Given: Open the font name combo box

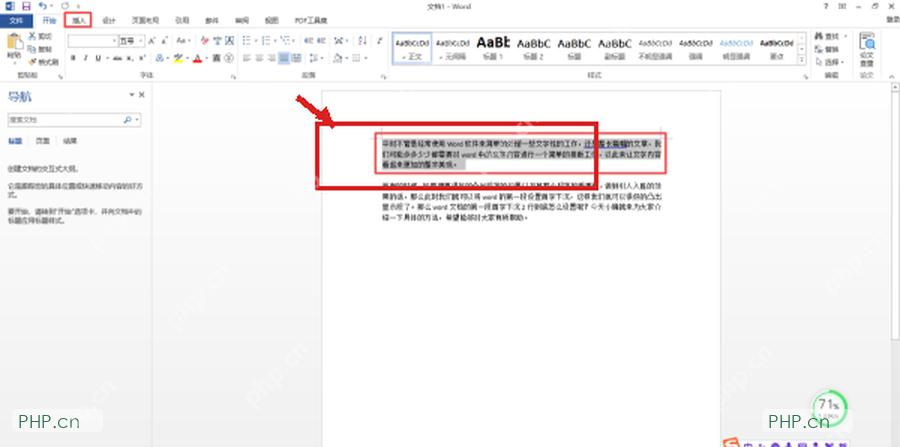Looking at the screenshot, I should pos(93,41).
